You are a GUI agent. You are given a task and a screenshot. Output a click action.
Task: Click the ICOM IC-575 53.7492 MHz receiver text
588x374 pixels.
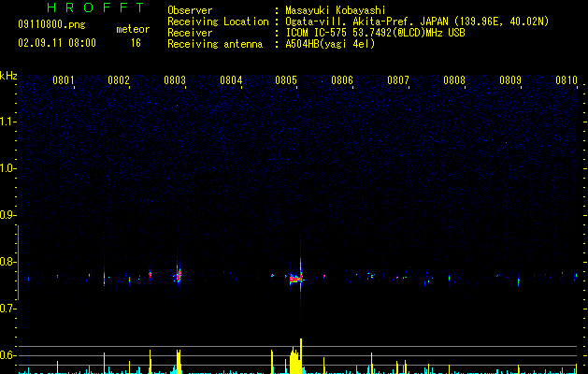[x=375, y=33]
